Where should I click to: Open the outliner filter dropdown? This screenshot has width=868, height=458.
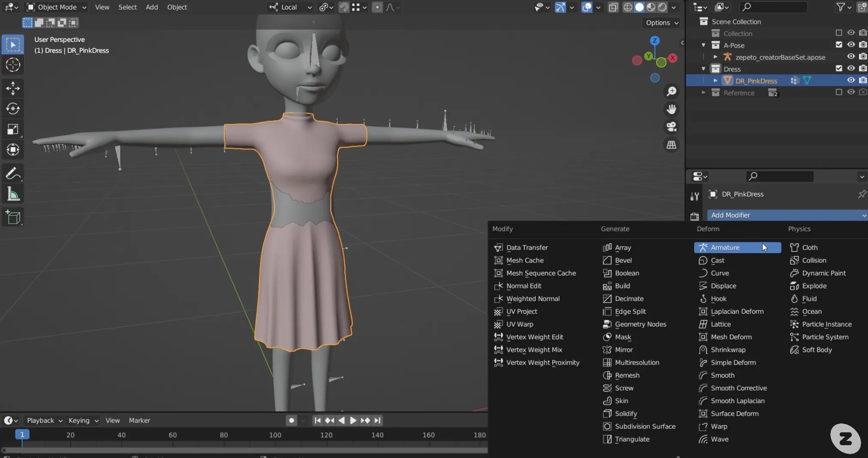point(843,7)
